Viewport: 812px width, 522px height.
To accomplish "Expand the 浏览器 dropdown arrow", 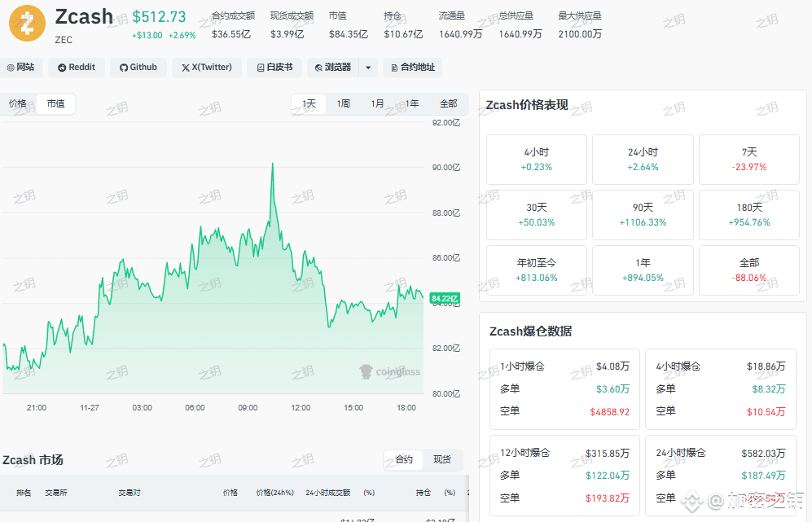I will coord(368,68).
